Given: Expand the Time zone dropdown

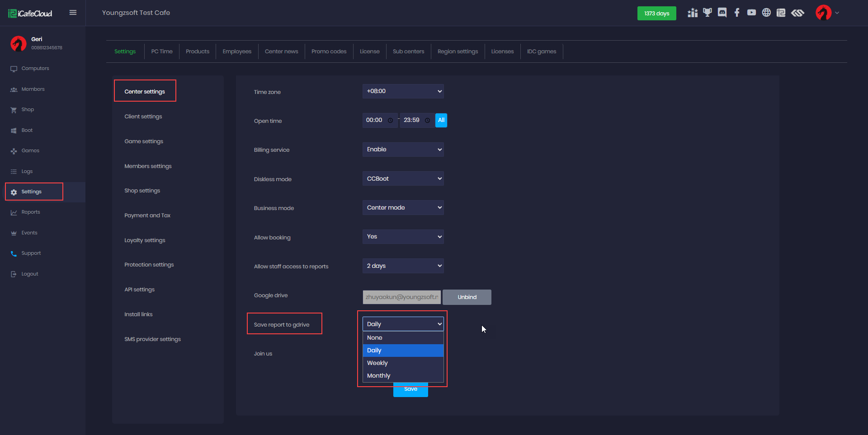Looking at the screenshot, I should click(x=402, y=91).
